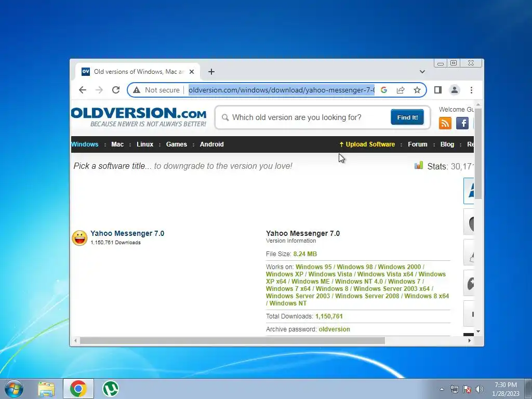Open the clock showing 7:30 PM

[506, 389]
